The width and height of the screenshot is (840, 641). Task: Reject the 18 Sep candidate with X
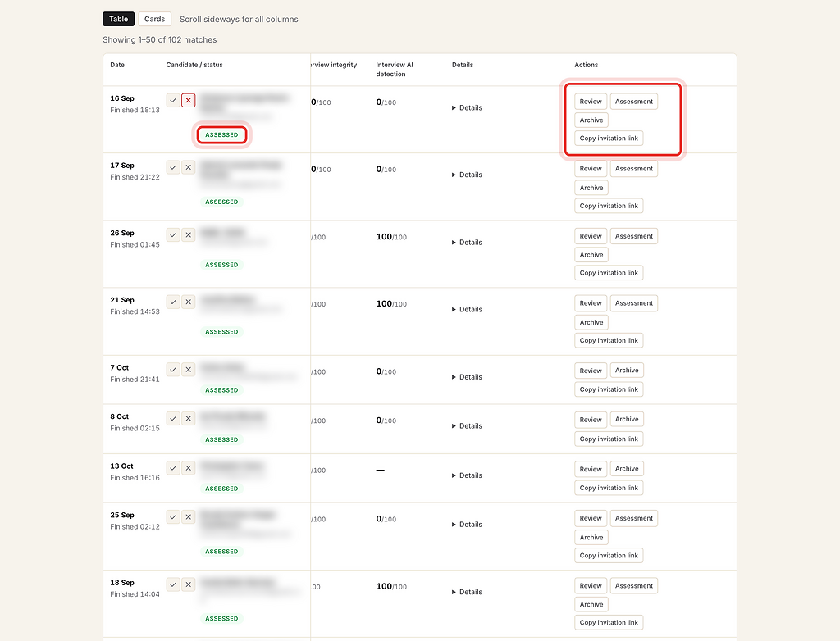188,584
